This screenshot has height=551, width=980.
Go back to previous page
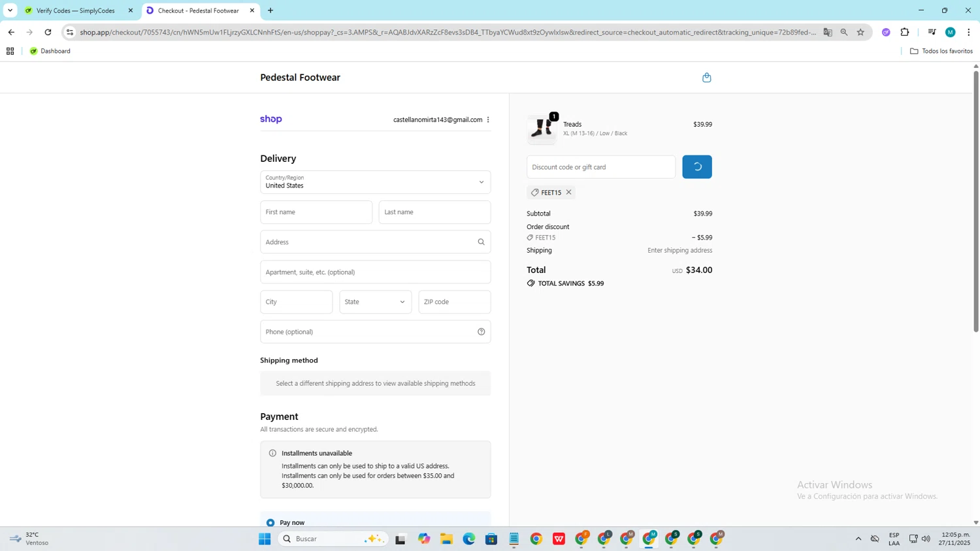point(11,32)
